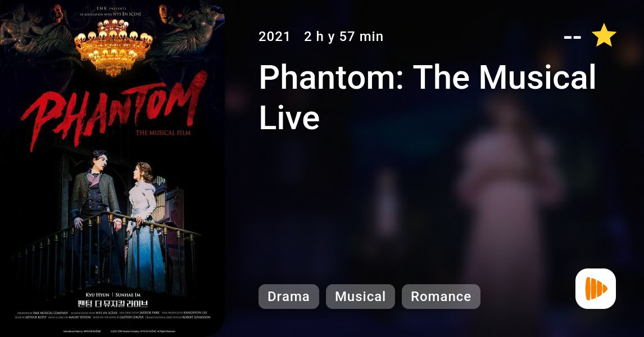
Task: Select the Drama genre tag
Action: point(289,297)
